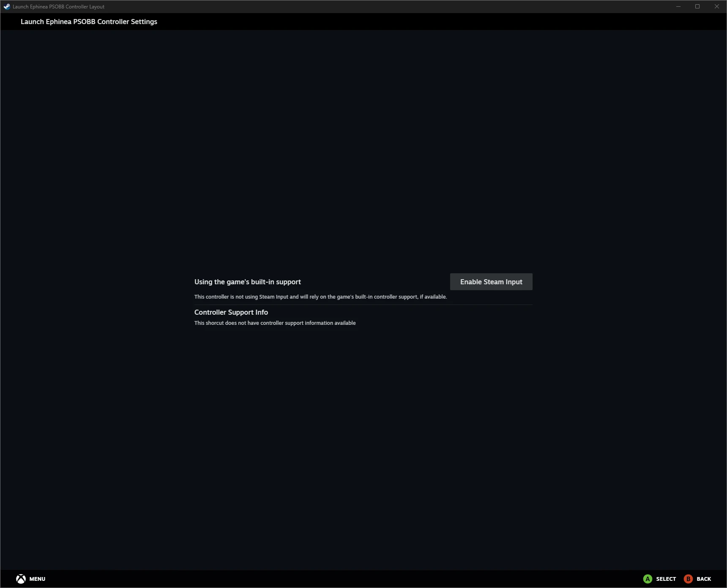Click the missing controller support info message

pyautogui.click(x=275, y=323)
